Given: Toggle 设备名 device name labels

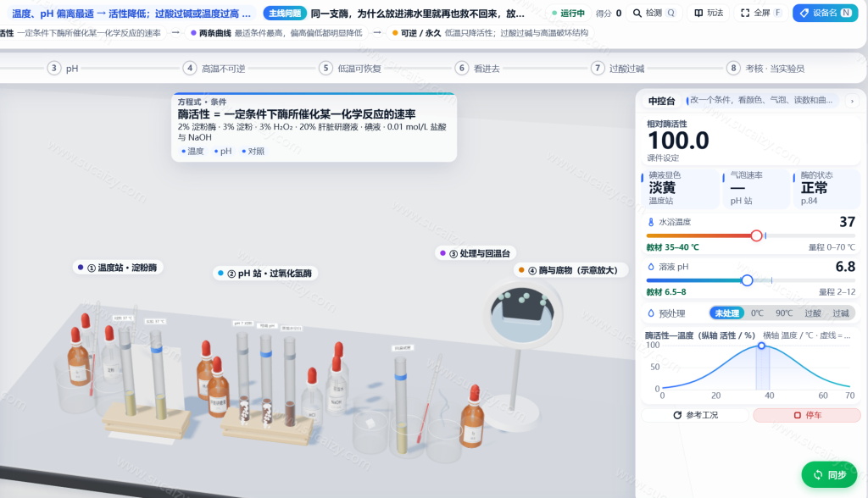Looking at the screenshot, I should [826, 13].
